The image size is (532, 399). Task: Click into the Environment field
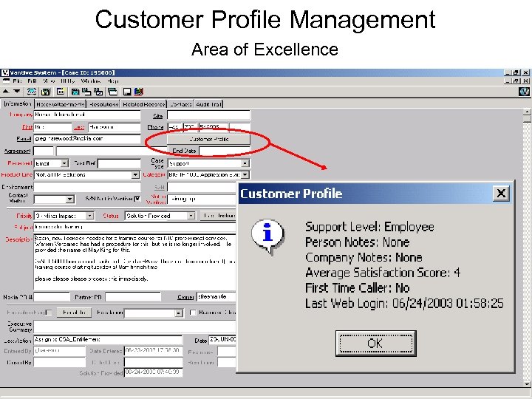pyautogui.click(x=87, y=187)
